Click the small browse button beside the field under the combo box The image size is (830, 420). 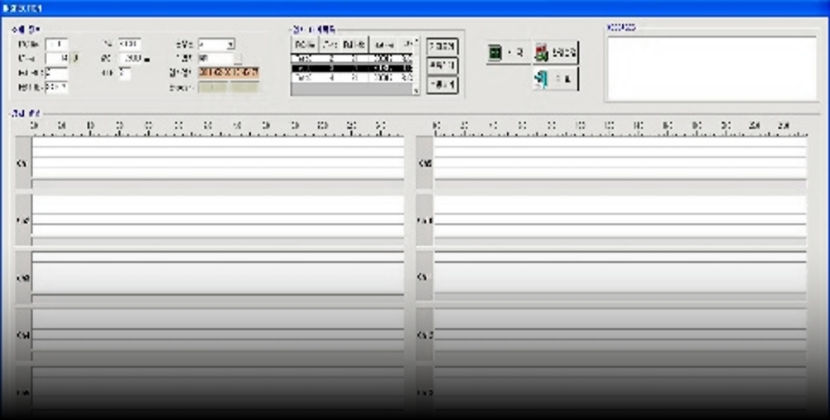pyautogui.click(x=238, y=58)
